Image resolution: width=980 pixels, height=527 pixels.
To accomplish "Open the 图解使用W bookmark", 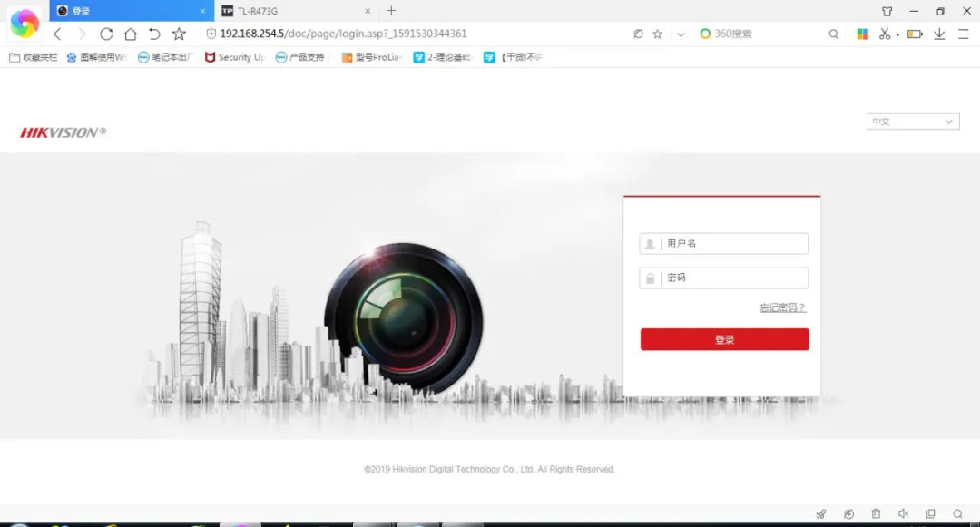I will click(97, 57).
